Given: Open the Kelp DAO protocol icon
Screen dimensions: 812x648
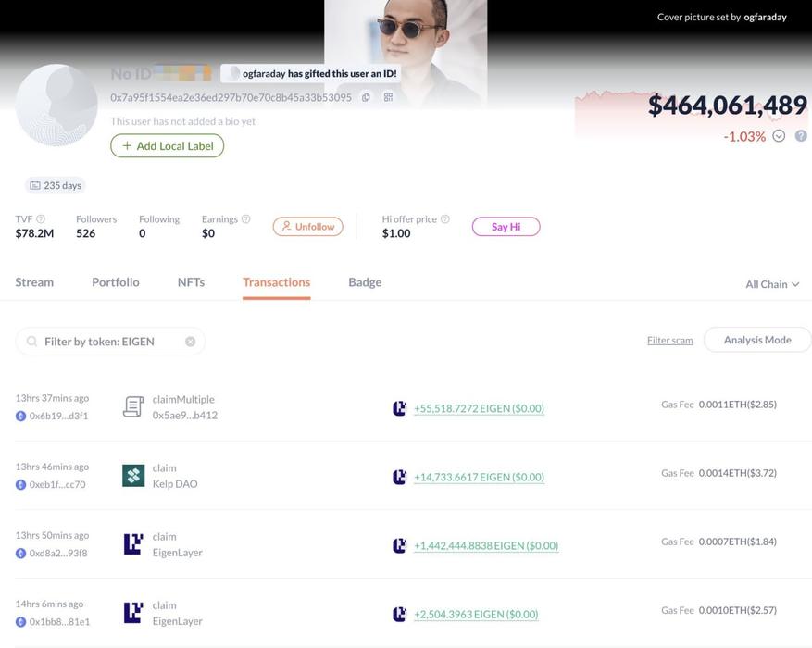Looking at the screenshot, I should point(133,475).
